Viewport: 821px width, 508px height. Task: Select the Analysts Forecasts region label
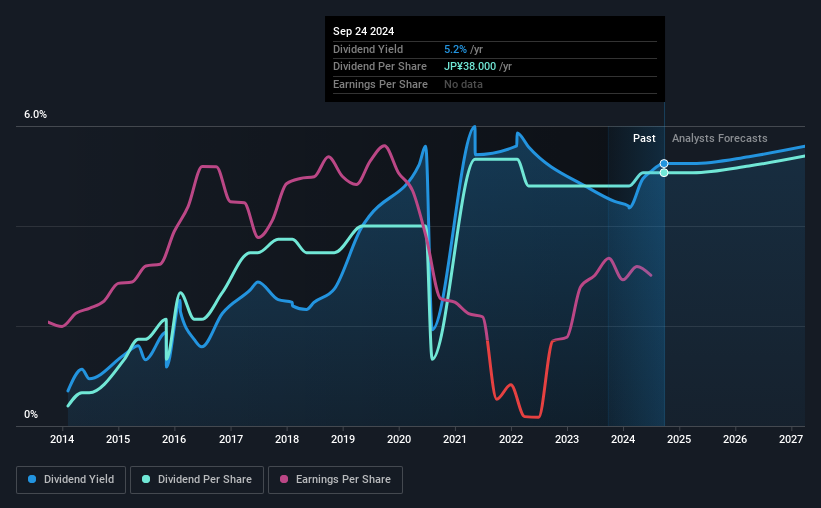click(719, 138)
